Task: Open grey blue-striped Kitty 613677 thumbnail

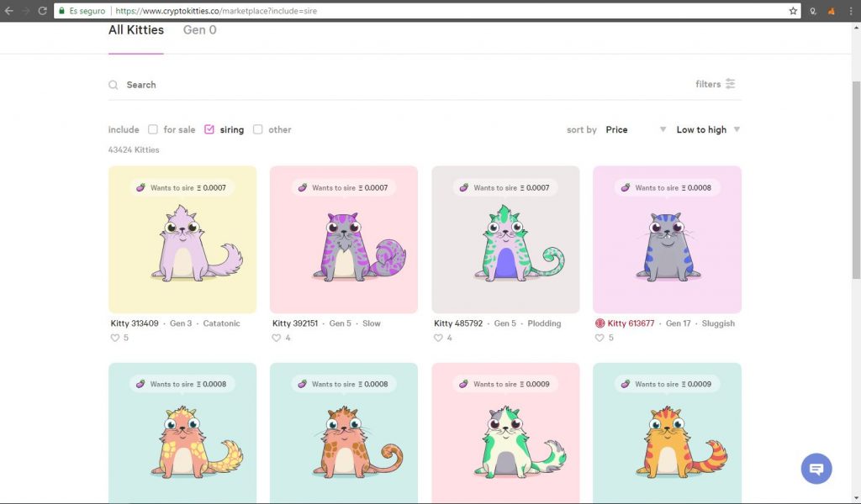Action: [667, 239]
